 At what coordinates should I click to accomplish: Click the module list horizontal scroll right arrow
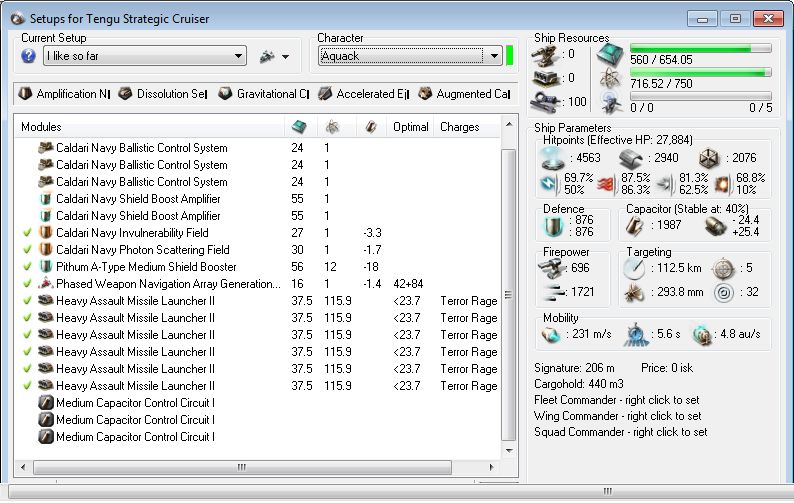(x=491, y=467)
